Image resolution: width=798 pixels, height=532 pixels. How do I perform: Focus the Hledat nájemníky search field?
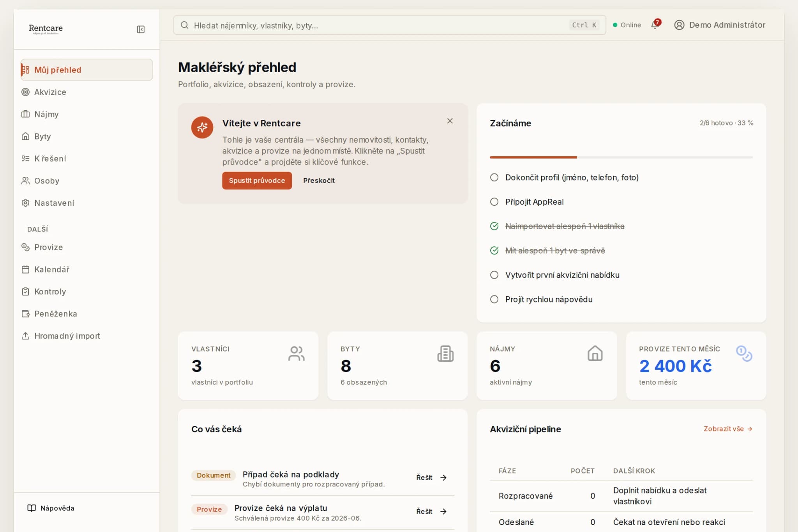390,25
